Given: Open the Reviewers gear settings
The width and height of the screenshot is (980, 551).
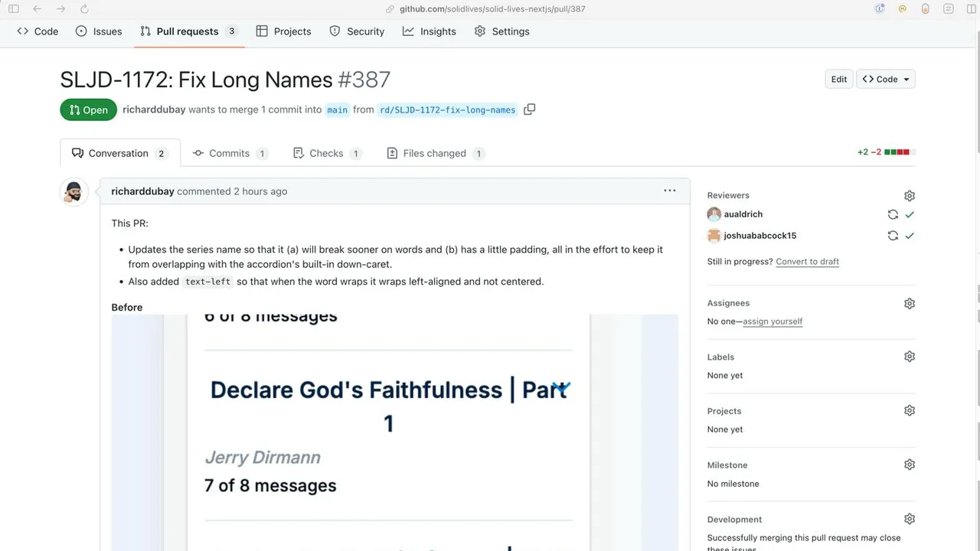Looking at the screenshot, I should pyautogui.click(x=910, y=196).
